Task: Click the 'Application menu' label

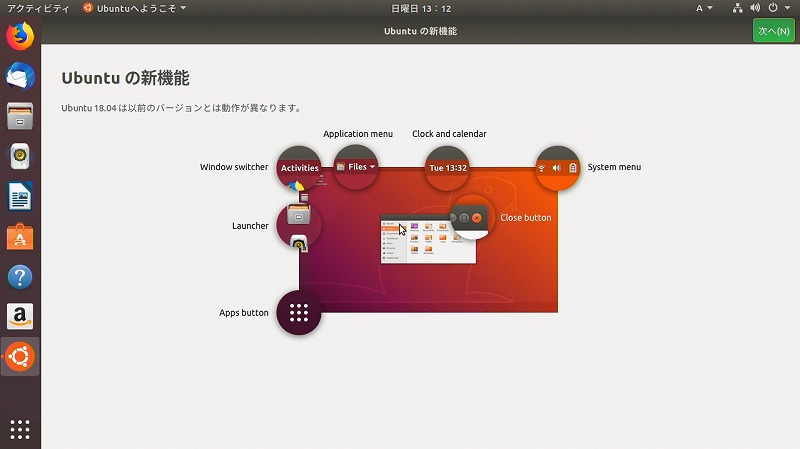Action: point(358,134)
